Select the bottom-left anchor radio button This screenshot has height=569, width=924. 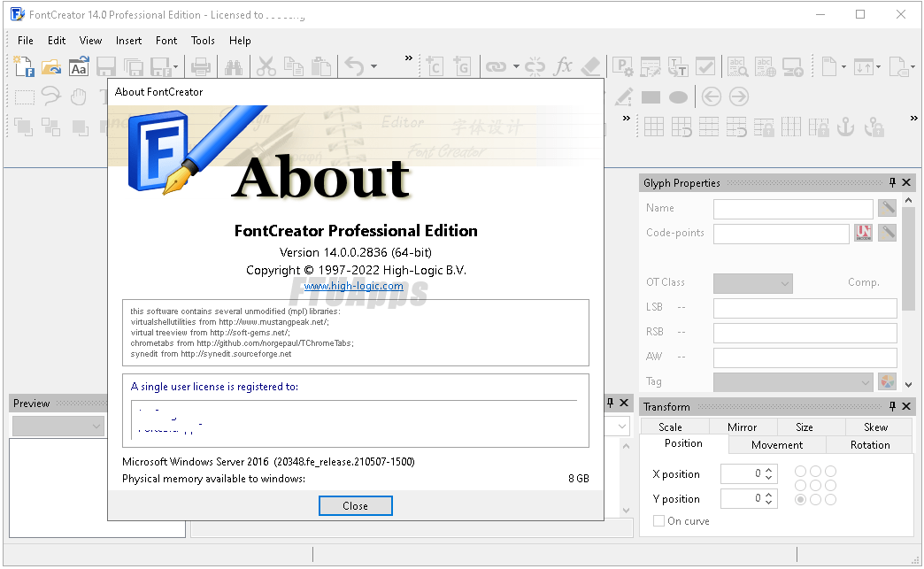(801, 500)
